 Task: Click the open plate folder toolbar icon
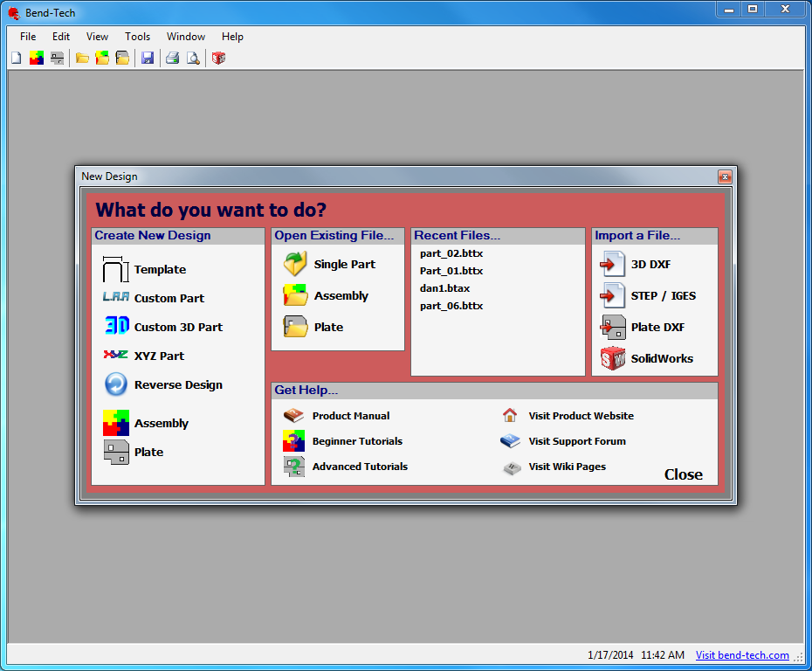click(123, 58)
